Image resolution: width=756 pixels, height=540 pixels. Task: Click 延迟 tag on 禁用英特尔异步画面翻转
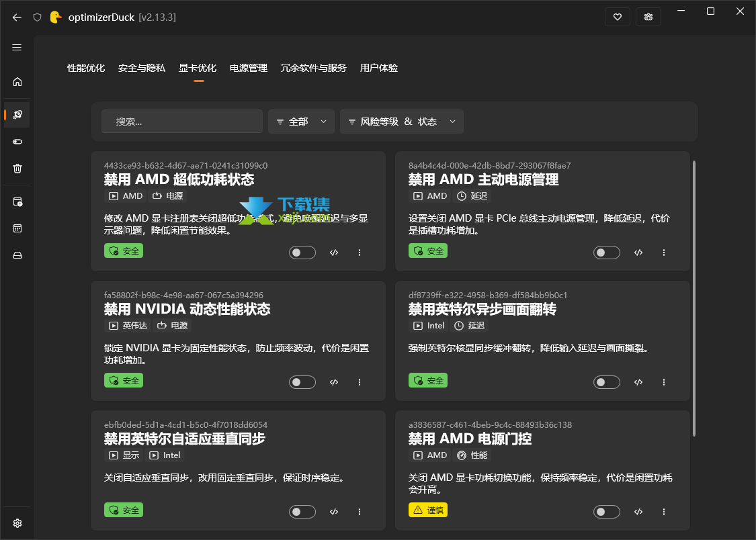coord(470,326)
